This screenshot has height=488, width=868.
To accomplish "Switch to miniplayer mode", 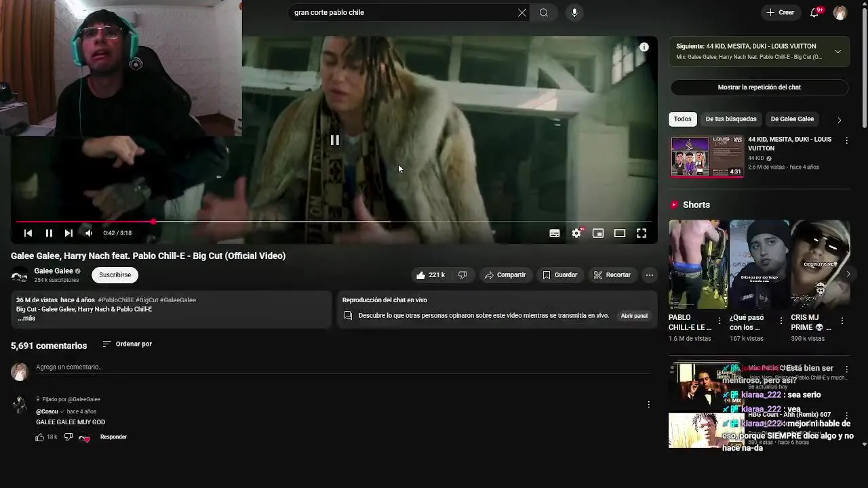I will (x=598, y=233).
